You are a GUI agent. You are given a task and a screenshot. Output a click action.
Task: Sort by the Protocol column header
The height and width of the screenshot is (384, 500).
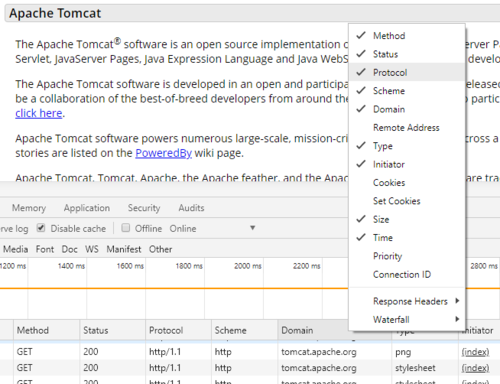click(179, 330)
